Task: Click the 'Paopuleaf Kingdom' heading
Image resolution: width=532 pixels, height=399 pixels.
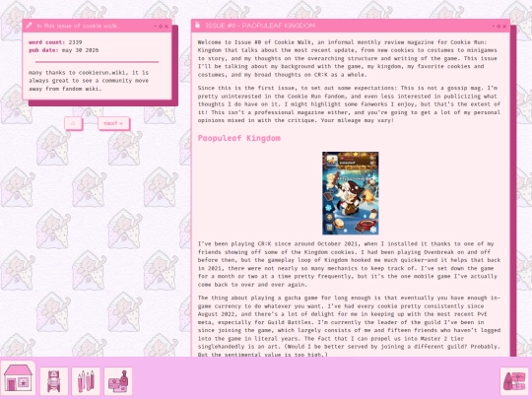Action: pos(239,138)
